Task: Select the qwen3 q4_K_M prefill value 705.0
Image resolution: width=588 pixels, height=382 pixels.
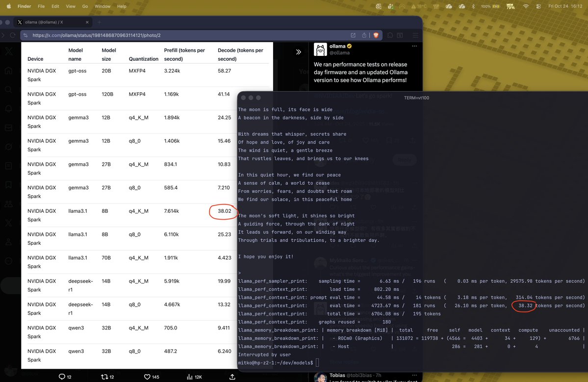Action: pyautogui.click(x=170, y=328)
